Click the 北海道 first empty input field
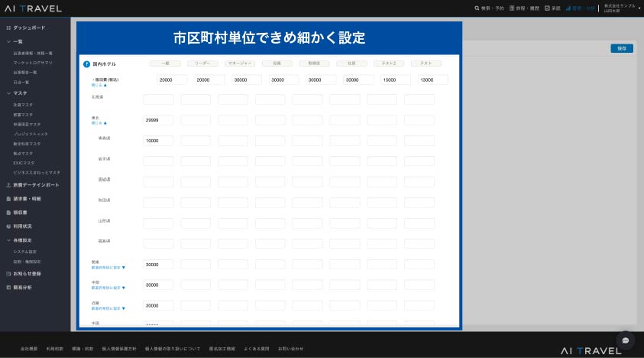Image resolution: width=644 pixels, height=358 pixels. pos(158,99)
